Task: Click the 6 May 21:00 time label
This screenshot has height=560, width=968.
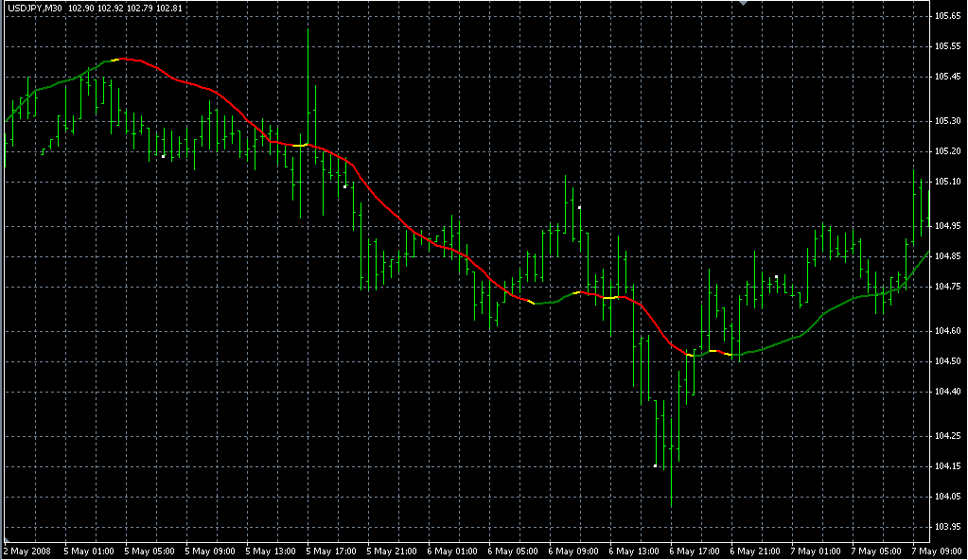Action: click(x=754, y=551)
